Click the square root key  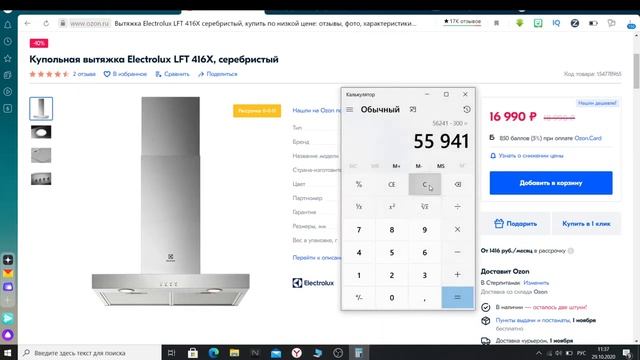(x=424, y=207)
